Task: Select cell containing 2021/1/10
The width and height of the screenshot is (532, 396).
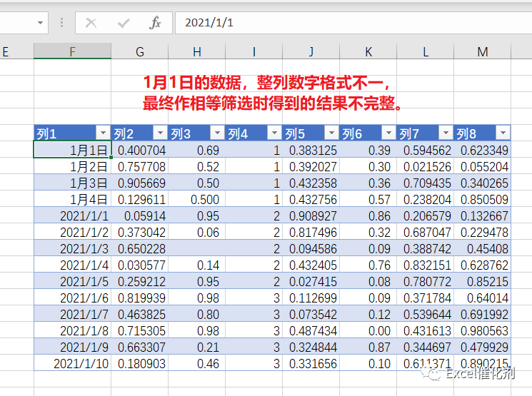Action: [x=72, y=363]
